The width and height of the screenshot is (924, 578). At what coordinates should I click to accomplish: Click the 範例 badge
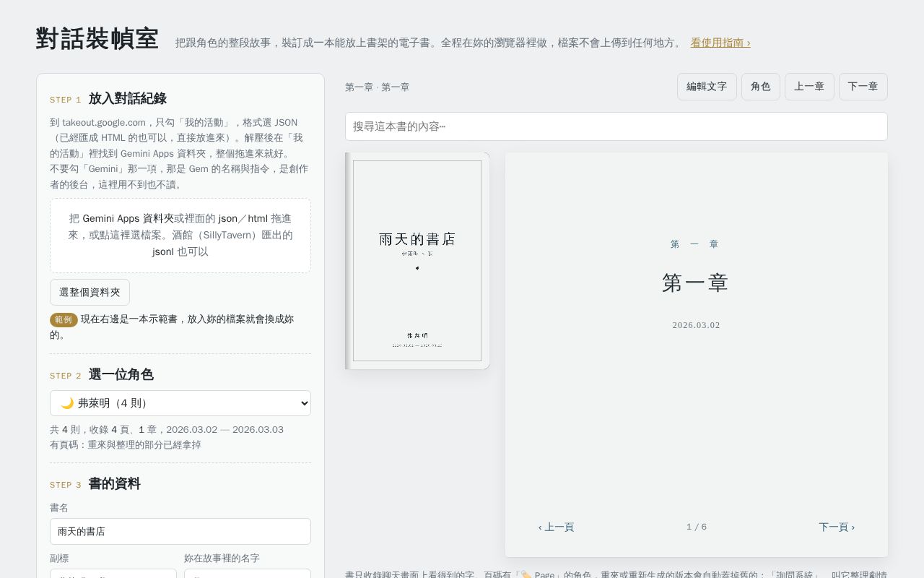(64, 319)
